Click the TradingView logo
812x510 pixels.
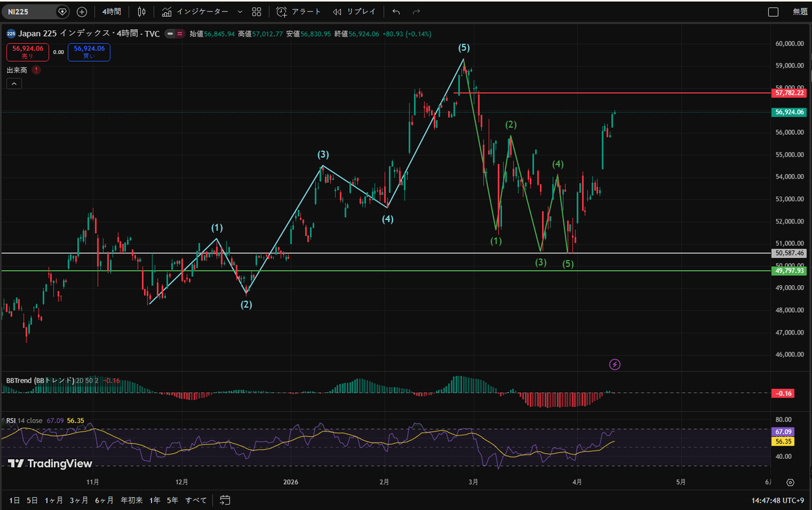point(49,464)
